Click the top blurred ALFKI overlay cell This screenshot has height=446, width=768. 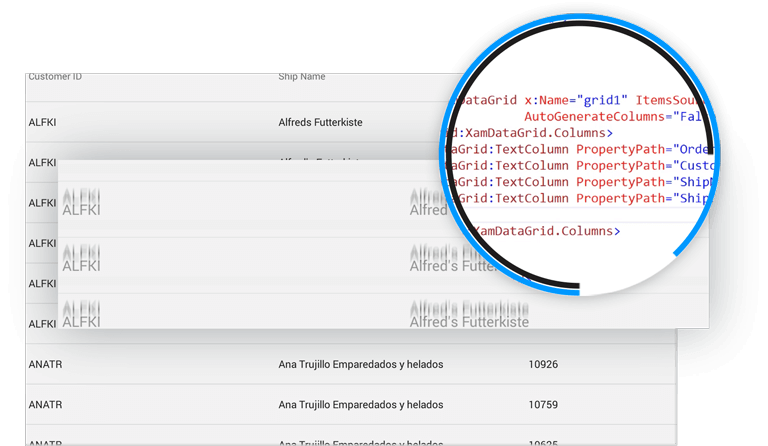[x=81, y=205]
